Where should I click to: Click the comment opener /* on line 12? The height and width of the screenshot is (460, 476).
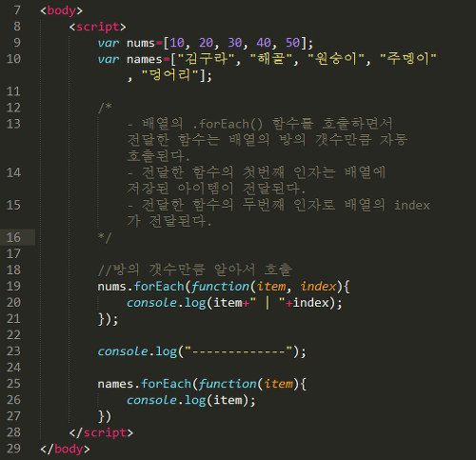pos(105,108)
